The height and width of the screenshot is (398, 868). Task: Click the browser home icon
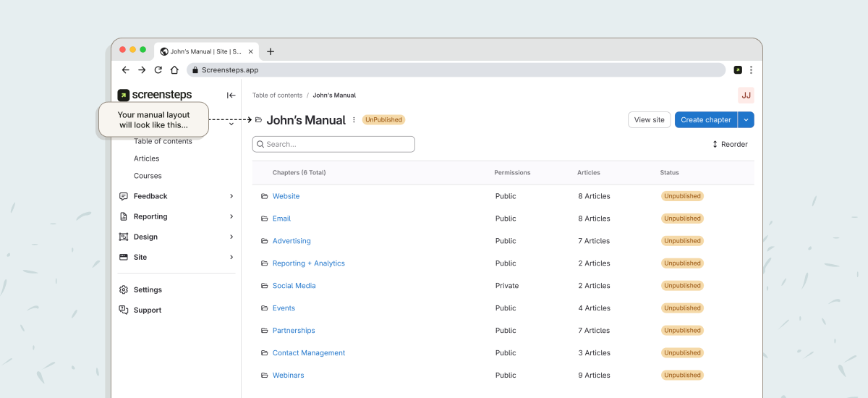(x=174, y=70)
